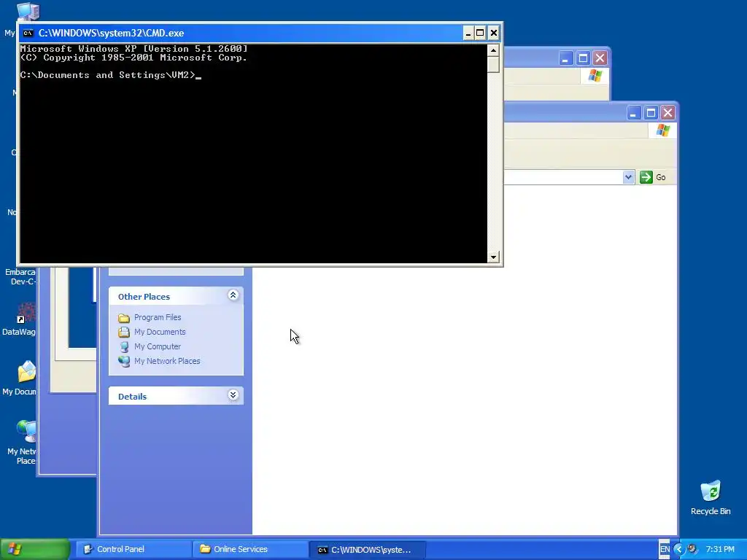Expand hidden tray icons arrow
Image resolution: width=747 pixels, height=560 pixels.
678,549
